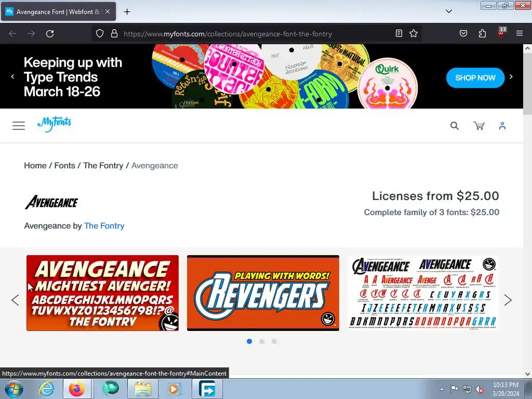Open the green sphere taskbar app
The image size is (532, 399).
click(111, 389)
